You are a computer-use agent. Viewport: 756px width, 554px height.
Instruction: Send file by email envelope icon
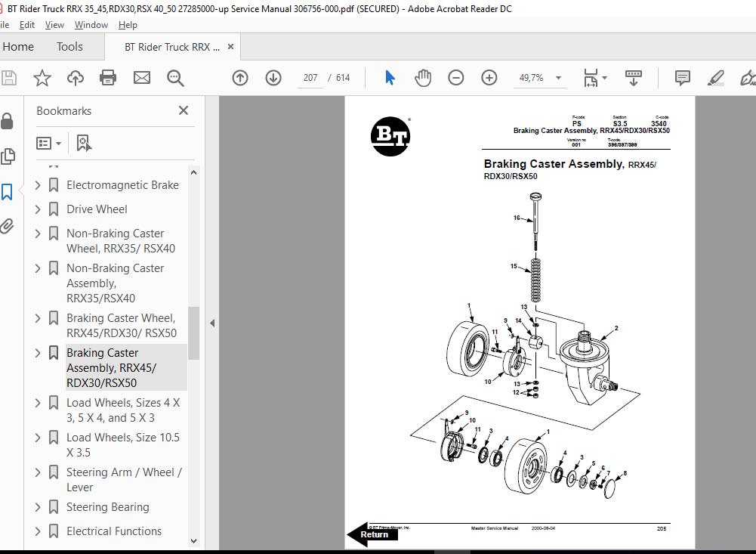coord(142,78)
